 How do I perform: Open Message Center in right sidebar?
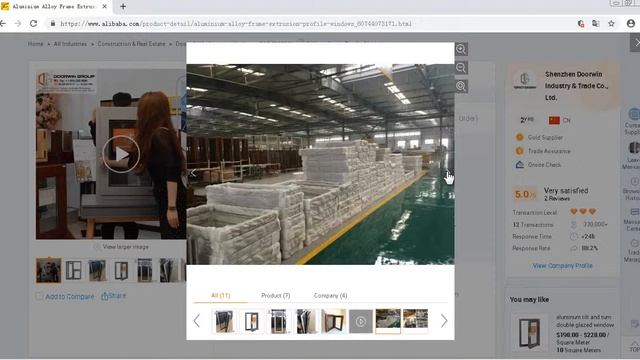pos(633,220)
